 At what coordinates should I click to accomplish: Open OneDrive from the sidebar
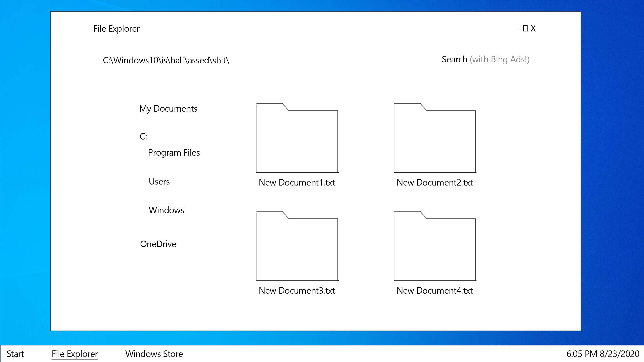[158, 244]
